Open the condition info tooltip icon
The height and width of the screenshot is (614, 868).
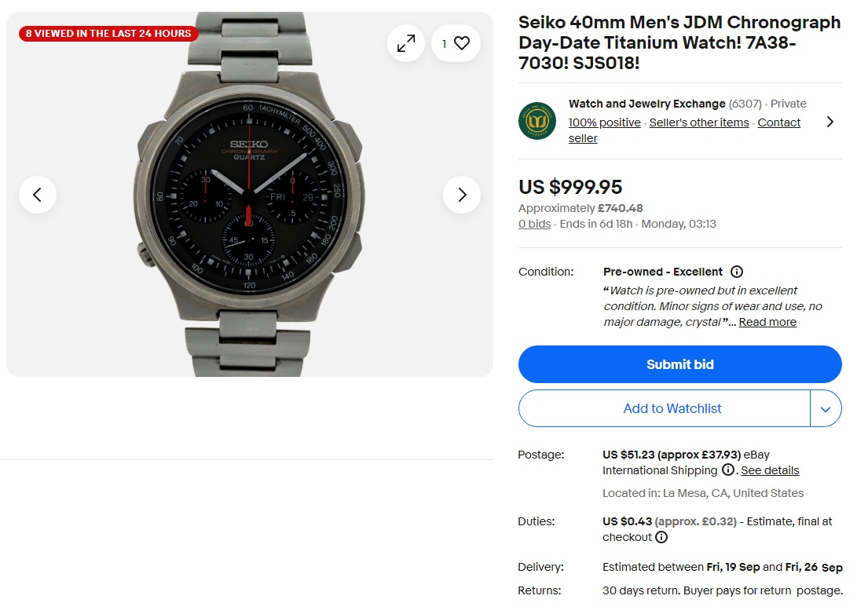click(x=736, y=272)
